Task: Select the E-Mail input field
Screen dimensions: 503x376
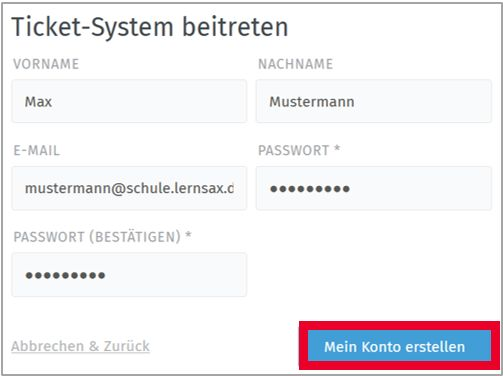Action: pos(129,188)
